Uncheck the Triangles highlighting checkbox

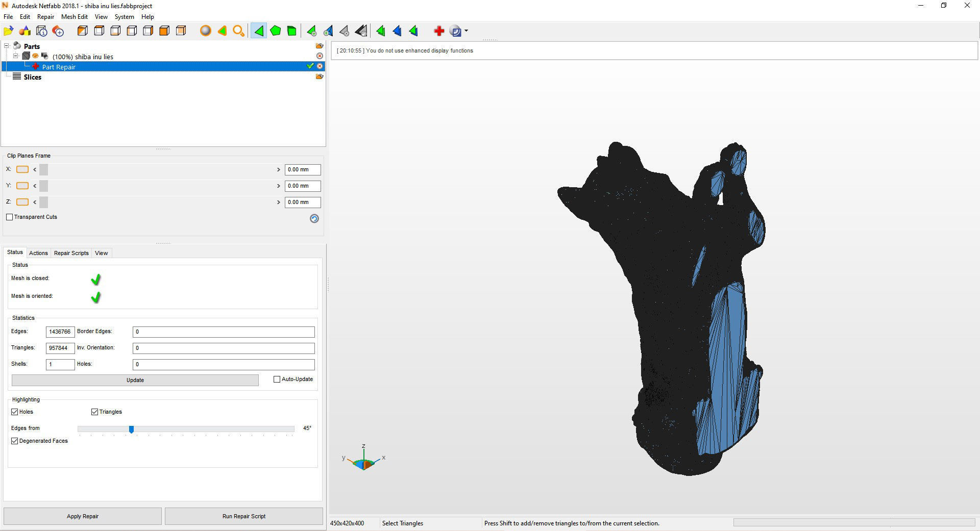94,412
